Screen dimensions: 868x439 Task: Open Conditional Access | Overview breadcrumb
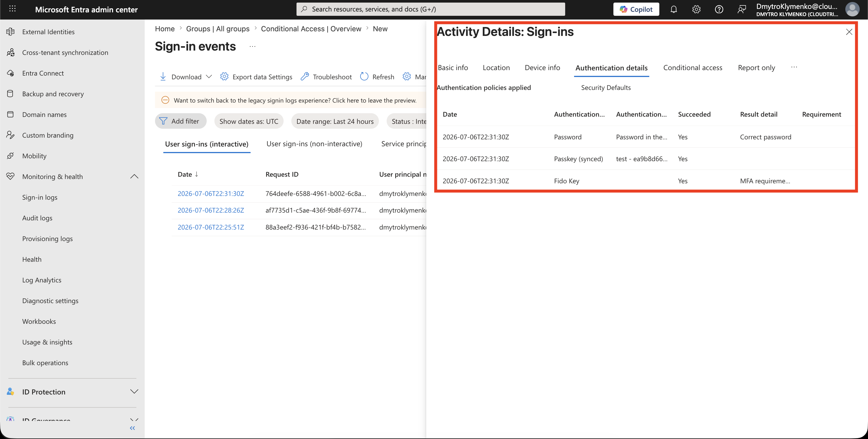point(311,29)
